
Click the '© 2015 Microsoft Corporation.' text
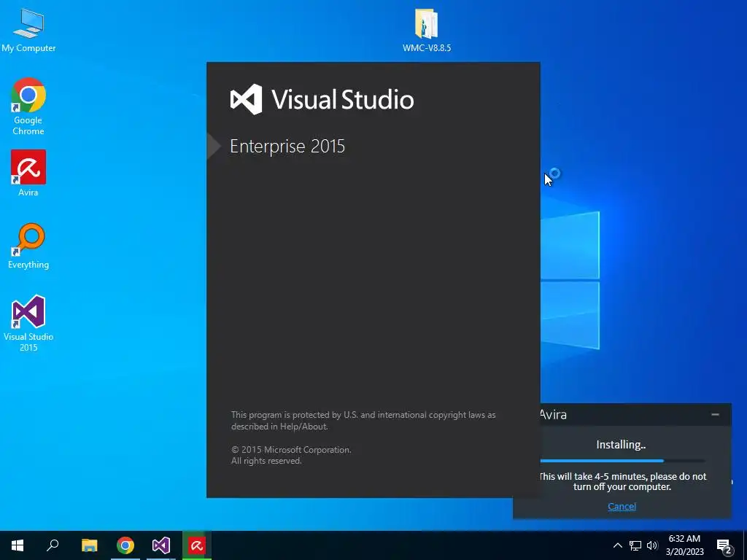(x=291, y=449)
